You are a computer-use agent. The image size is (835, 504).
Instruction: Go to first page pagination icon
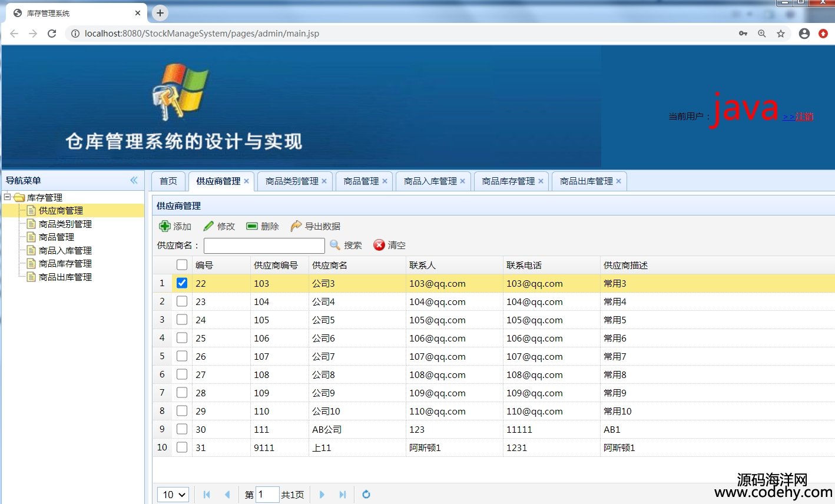click(x=207, y=495)
